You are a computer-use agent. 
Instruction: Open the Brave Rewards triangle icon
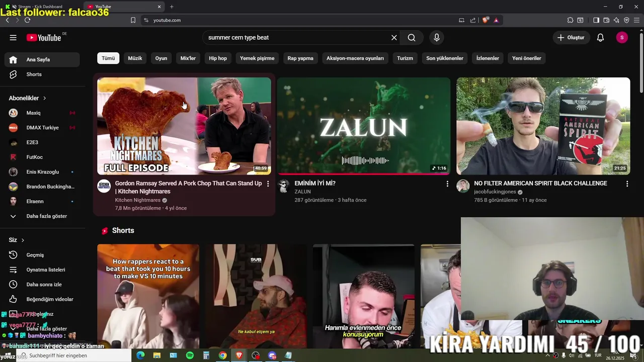coord(496,20)
